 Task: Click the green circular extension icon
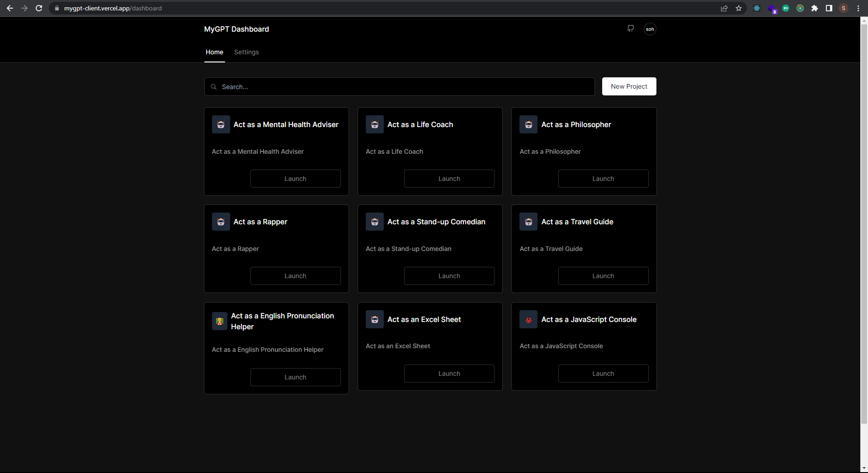click(x=800, y=8)
